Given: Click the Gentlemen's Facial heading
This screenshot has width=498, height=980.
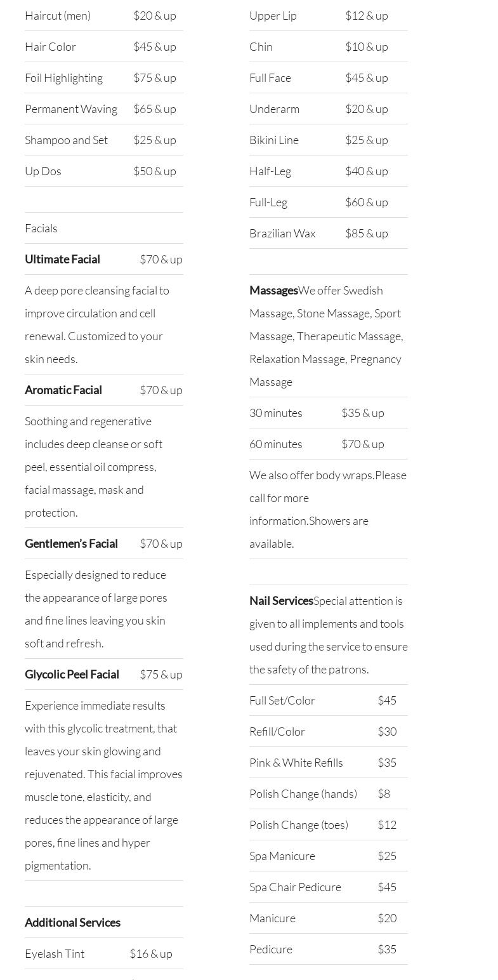Looking at the screenshot, I should click(71, 543).
